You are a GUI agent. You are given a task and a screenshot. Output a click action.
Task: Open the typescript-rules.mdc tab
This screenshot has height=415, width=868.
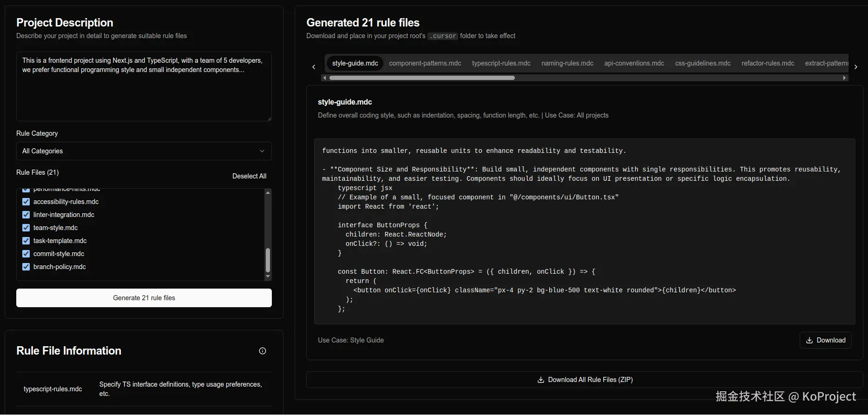501,63
